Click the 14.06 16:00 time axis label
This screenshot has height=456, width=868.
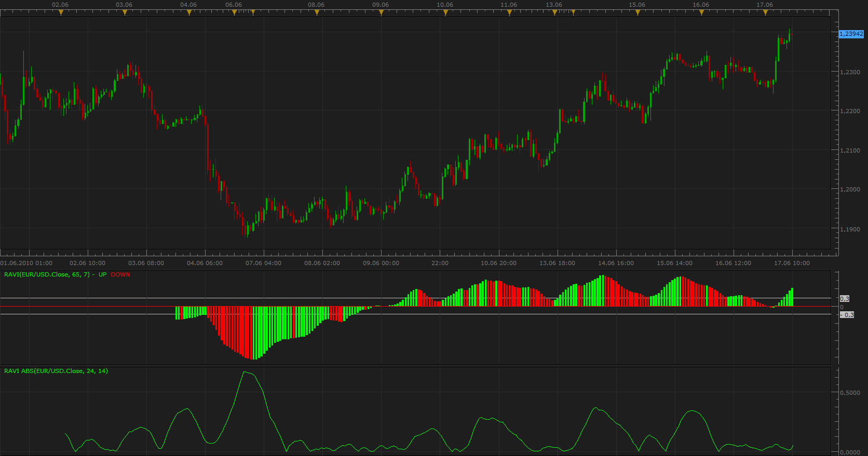click(616, 263)
